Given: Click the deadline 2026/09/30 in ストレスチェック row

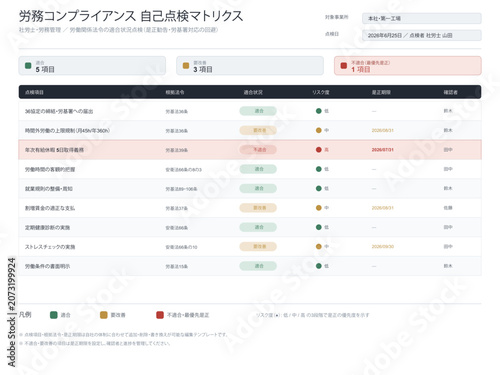Looking at the screenshot, I should tap(383, 247).
